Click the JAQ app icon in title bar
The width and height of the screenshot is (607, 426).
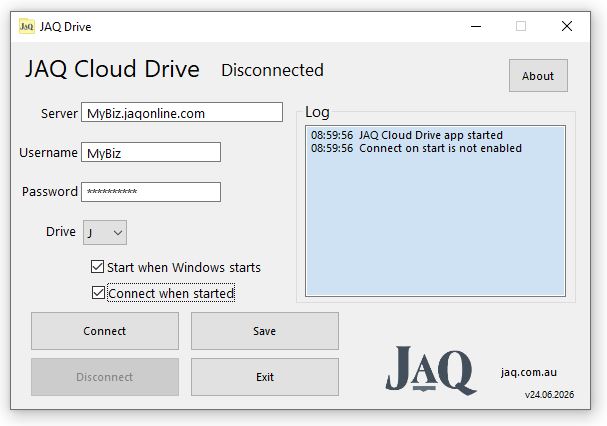click(x=26, y=26)
